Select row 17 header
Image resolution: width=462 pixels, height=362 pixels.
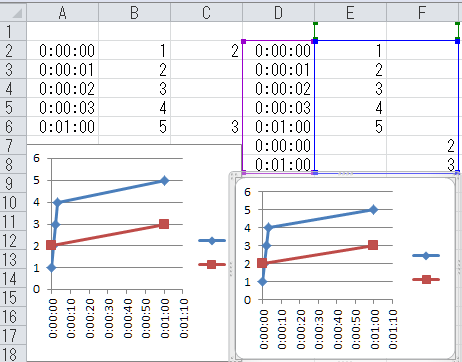click(13, 335)
